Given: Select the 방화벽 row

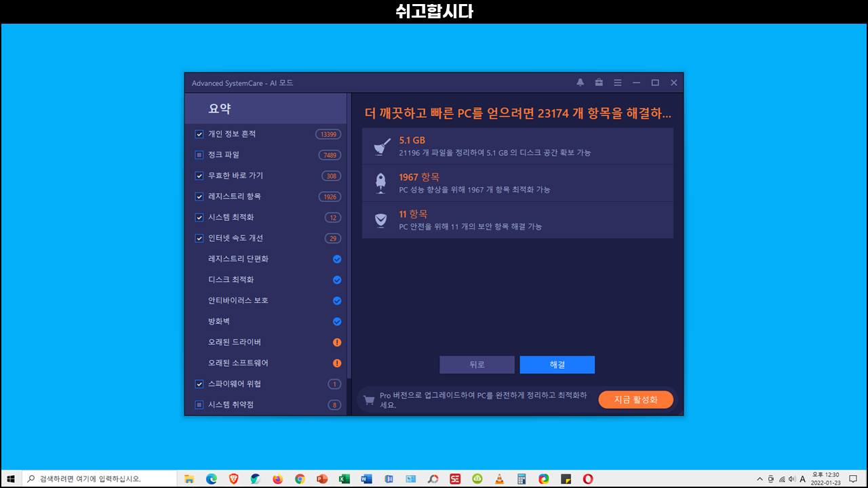Looking at the screenshot, I should tap(265, 321).
